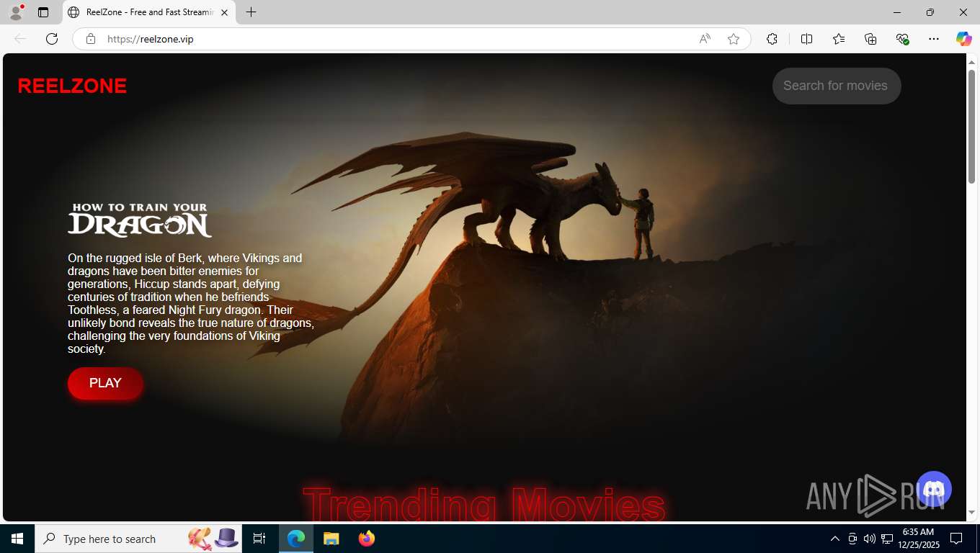This screenshot has width=980, height=553.
Task: Open notifications action center icon
Action: coord(956,539)
